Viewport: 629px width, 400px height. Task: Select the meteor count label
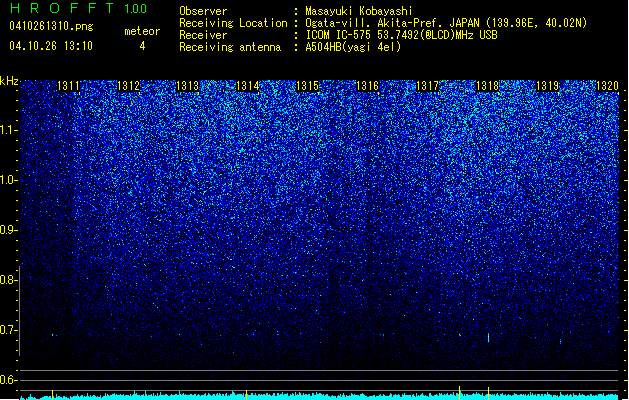tap(142, 31)
